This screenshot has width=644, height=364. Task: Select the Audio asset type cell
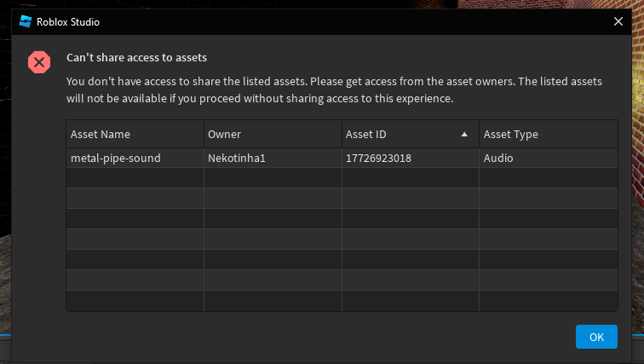549,159
